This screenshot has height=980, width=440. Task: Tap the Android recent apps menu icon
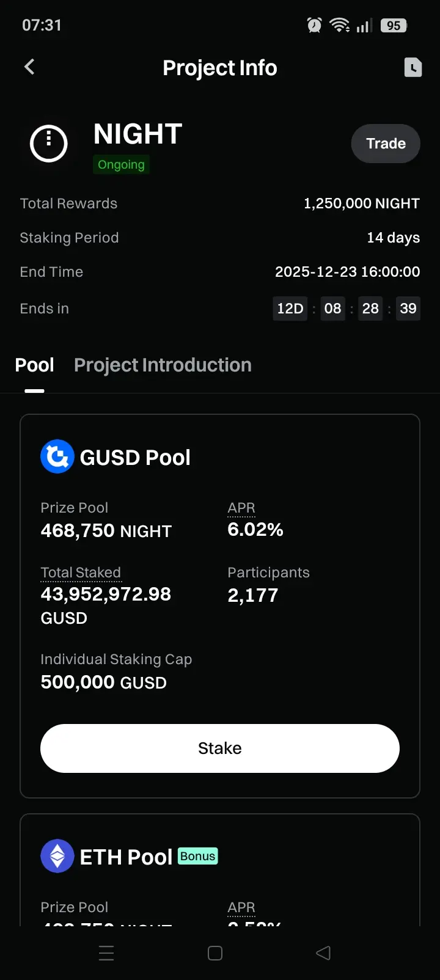pos(106,953)
